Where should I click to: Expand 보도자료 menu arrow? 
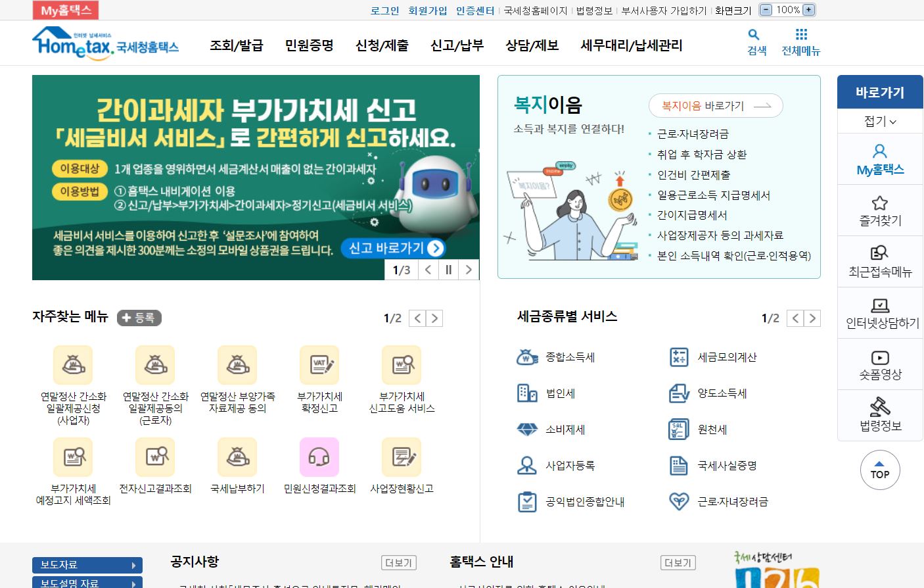[133, 565]
